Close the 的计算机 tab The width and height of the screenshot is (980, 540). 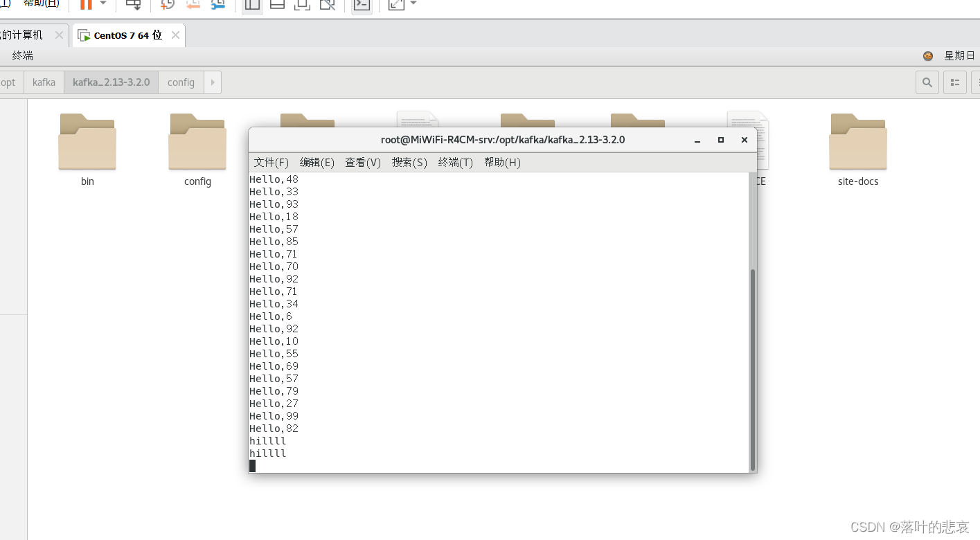(x=59, y=35)
